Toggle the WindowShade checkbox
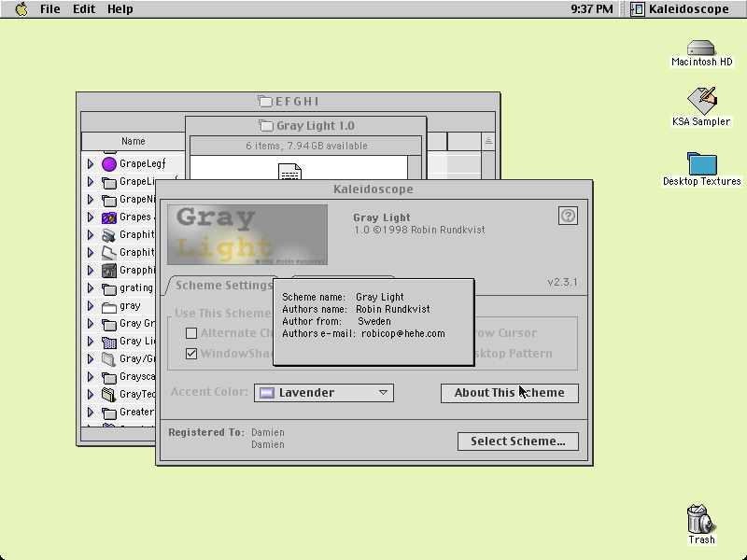The height and width of the screenshot is (560, 747). click(191, 354)
